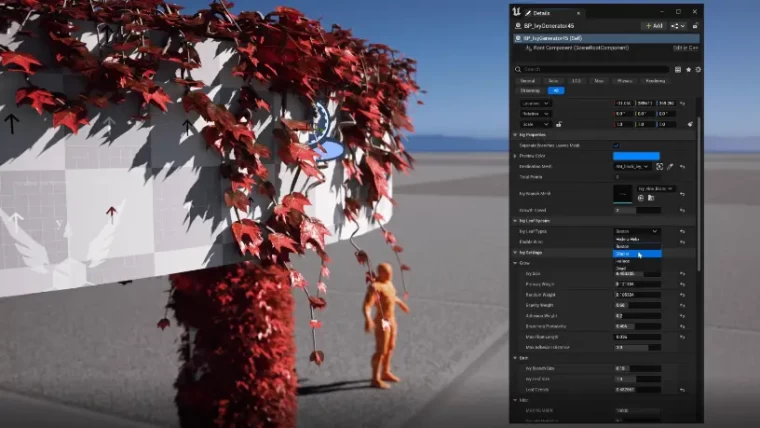Enable the Physics filter chip
The width and height of the screenshot is (760, 428).
tap(625, 81)
